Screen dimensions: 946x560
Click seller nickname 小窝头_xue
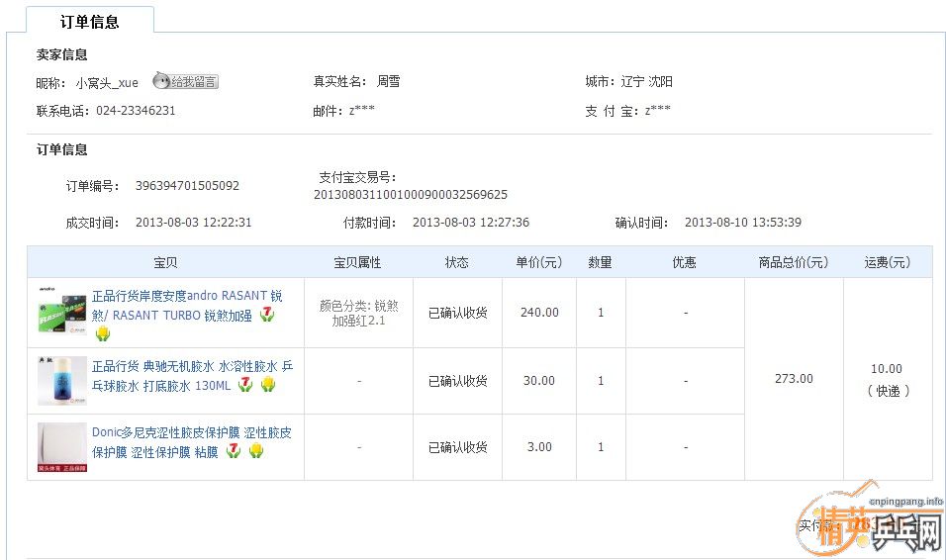pyautogui.click(x=107, y=83)
